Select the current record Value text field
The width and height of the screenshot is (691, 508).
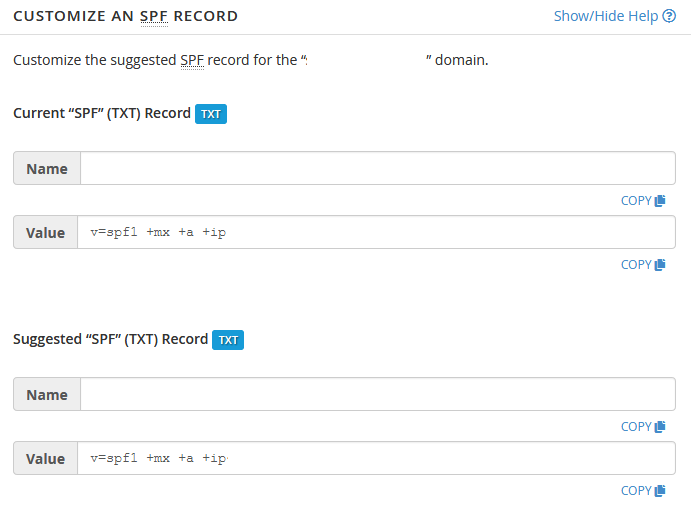376,232
